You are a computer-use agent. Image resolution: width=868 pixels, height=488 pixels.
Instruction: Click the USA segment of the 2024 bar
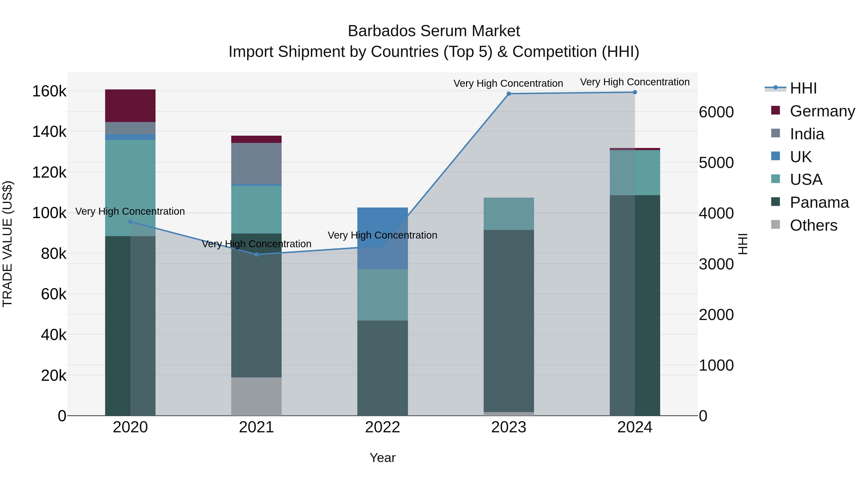(x=635, y=173)
